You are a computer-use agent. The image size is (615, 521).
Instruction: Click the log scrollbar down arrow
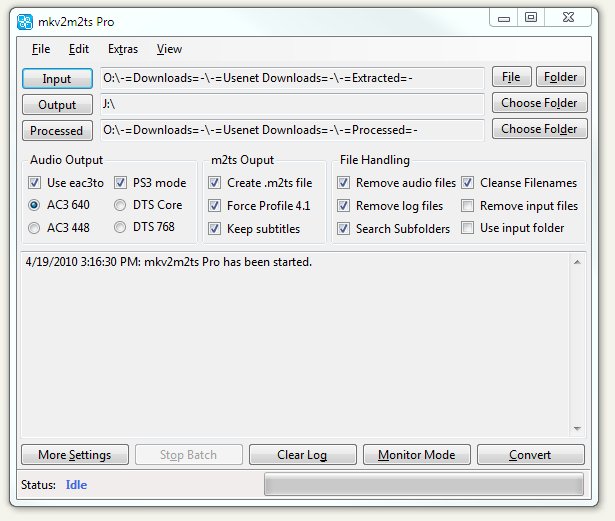[x=577, y=428]
